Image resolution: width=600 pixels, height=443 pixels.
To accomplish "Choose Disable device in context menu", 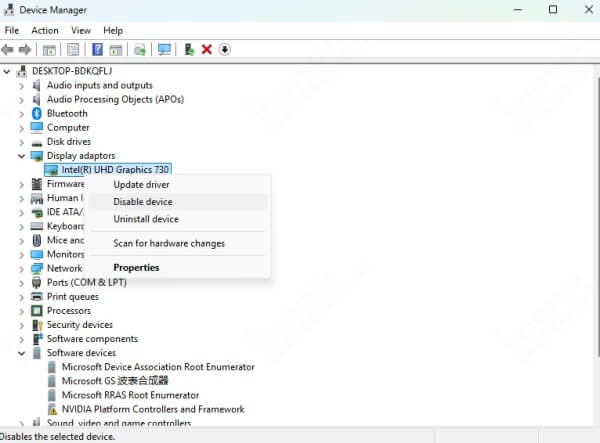I will 179,202.
